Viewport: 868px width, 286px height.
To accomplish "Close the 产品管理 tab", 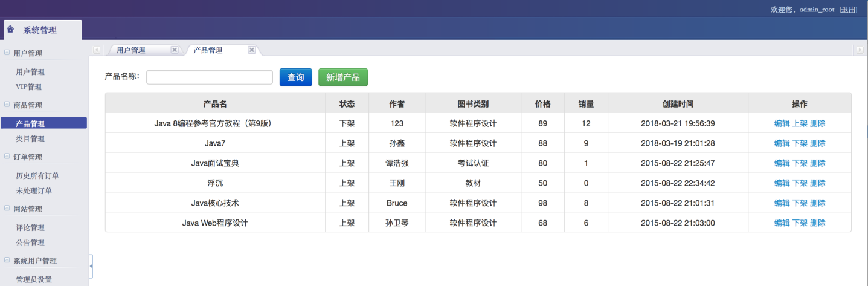I will [252, 50].
